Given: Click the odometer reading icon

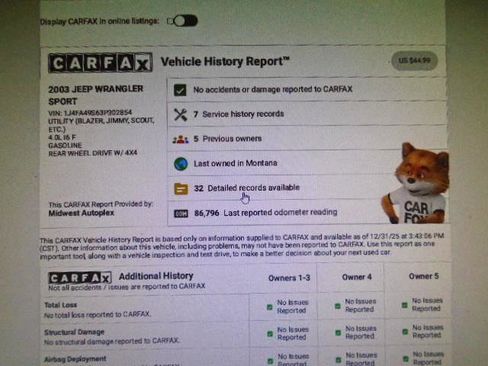Looking at the screenshot, I should pyautogui.click(x=181, y=213).
